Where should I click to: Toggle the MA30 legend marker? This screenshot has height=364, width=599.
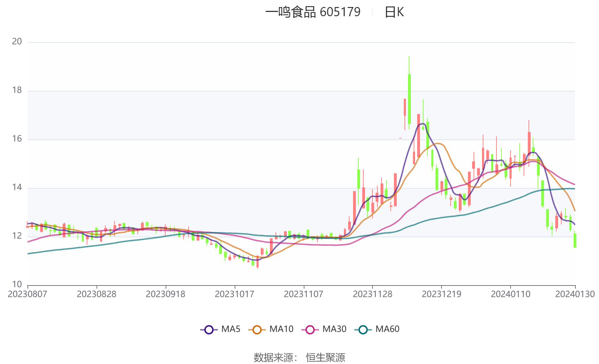coord(310,330)
